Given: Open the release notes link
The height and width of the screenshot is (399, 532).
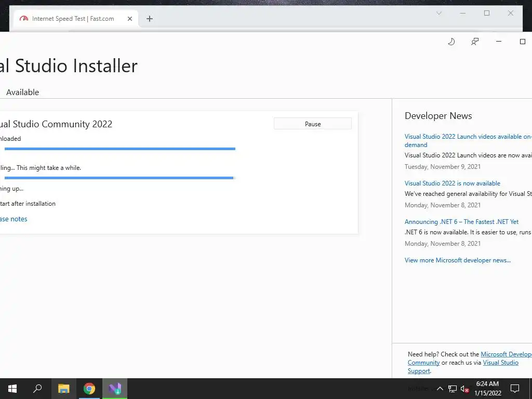Looking at the screenshot, I should click(13, 219).
